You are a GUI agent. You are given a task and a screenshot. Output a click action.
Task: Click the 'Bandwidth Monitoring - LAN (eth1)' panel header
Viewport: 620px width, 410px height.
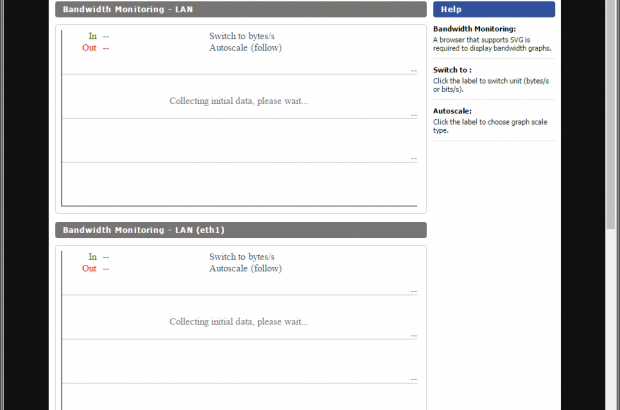[x=240, y=230]
